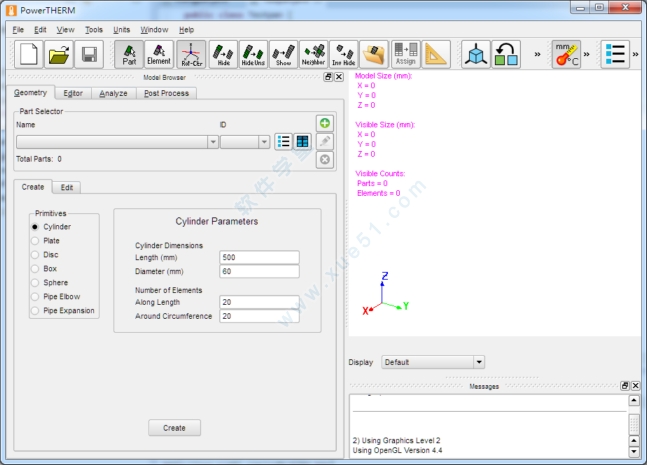This screenshot has width=647, height=465.
Task: Save the model with the floppy icon
Action: 89,54
